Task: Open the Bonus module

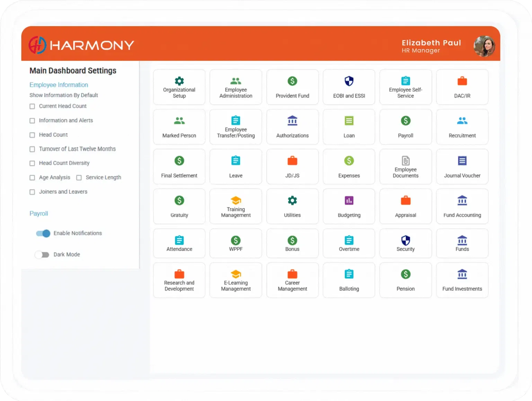Action: pos(292,243)
